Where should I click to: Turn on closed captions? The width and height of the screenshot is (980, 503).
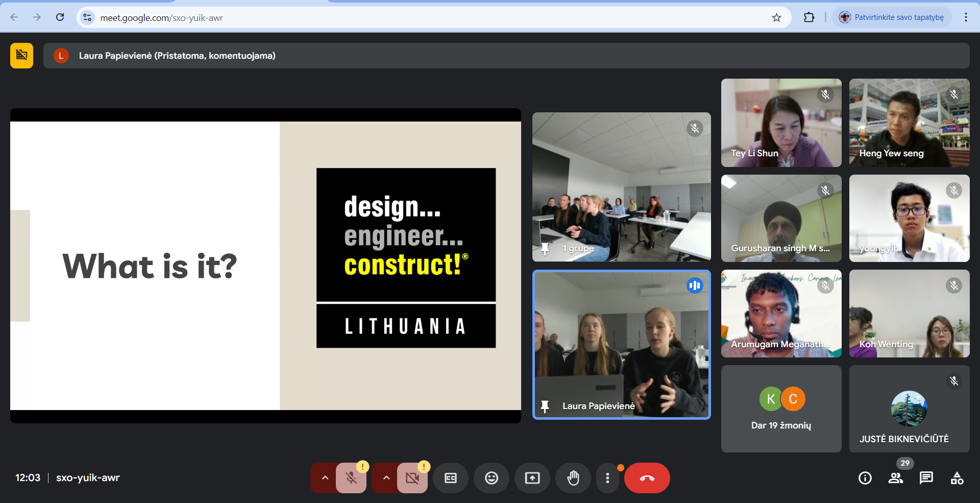[x=451, y=478]
